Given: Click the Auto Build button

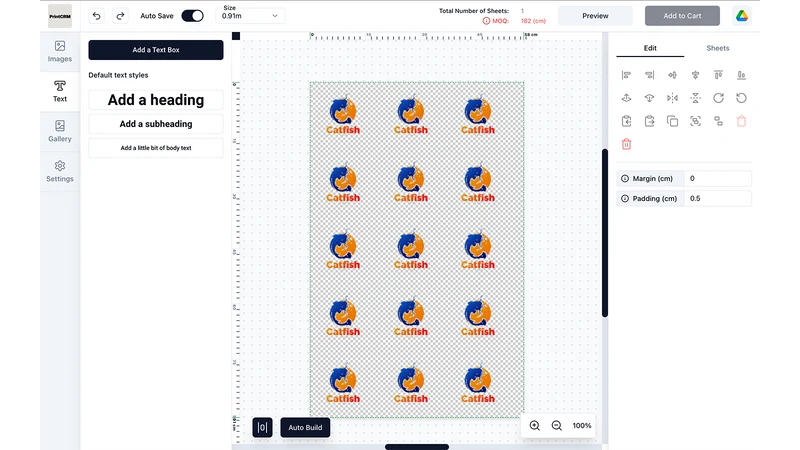Looking at the screenshot, I should [305, 428].
